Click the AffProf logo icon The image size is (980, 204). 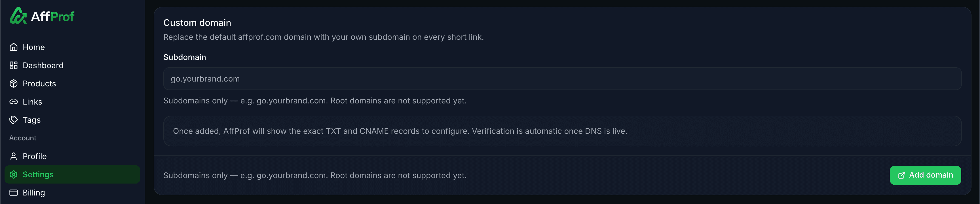(18, 16)
